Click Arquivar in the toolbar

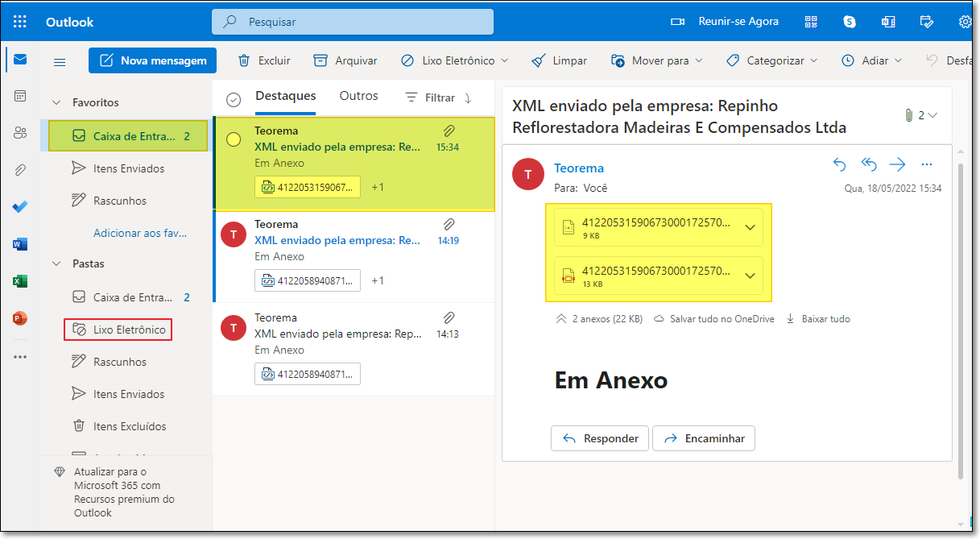[x=345, y=60]
